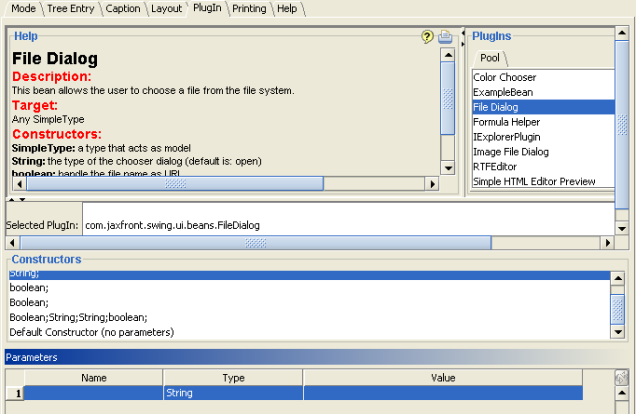
Task: Click the print icon in Help panel
Action: point(445,37)
